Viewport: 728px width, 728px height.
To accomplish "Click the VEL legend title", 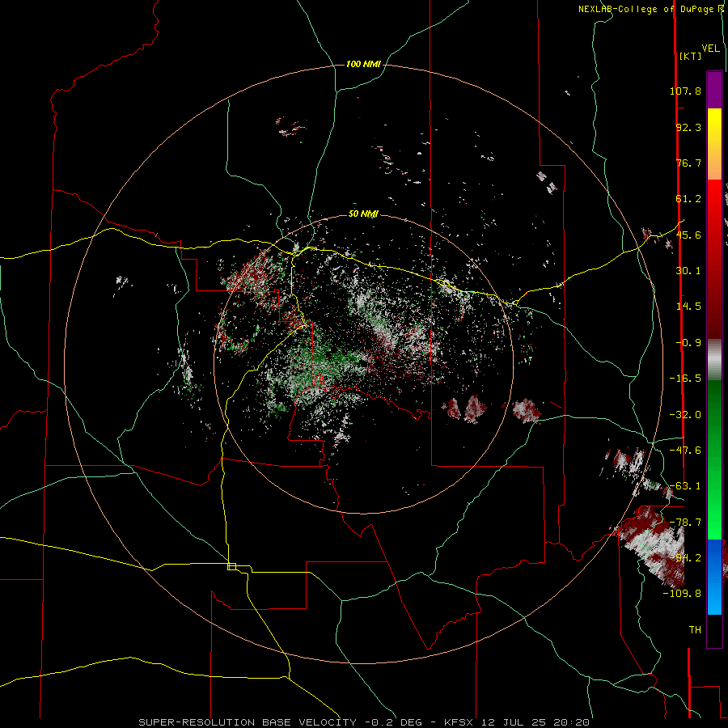I will pos(711,49).
